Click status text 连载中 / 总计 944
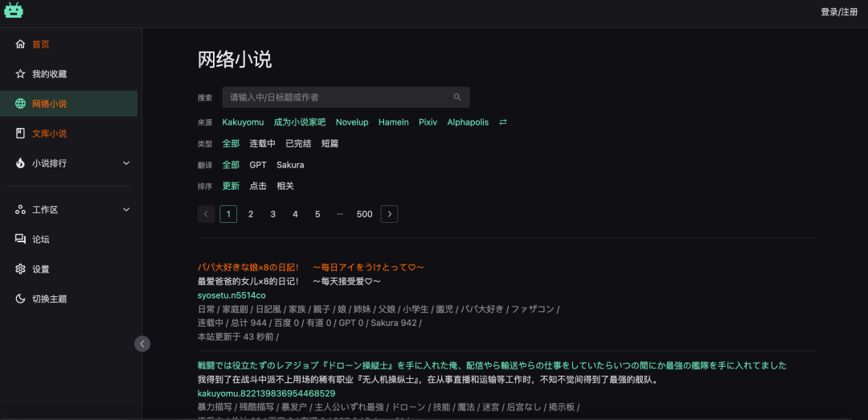Image resolution: width=868 pixels, height=420 pixels. point(310,323)
